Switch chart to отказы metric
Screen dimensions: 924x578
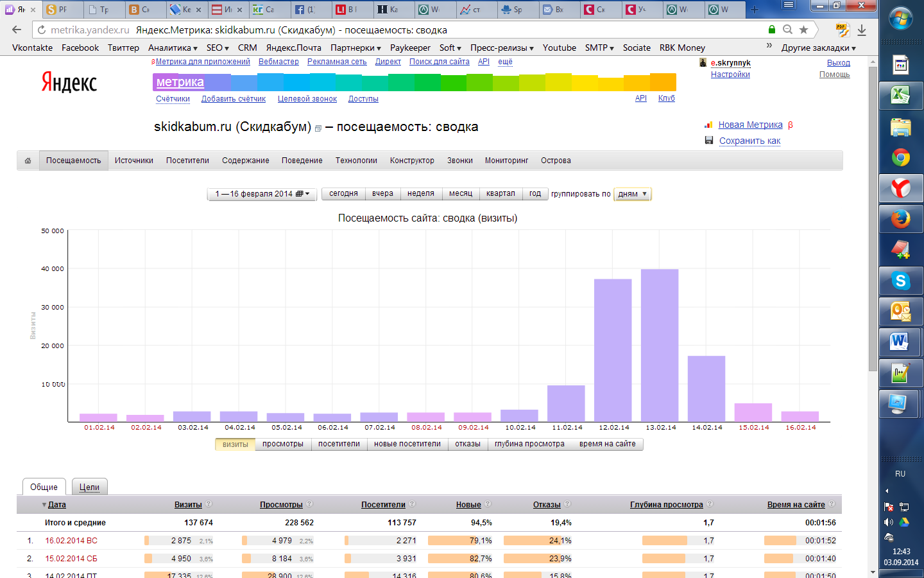[468, 444]
